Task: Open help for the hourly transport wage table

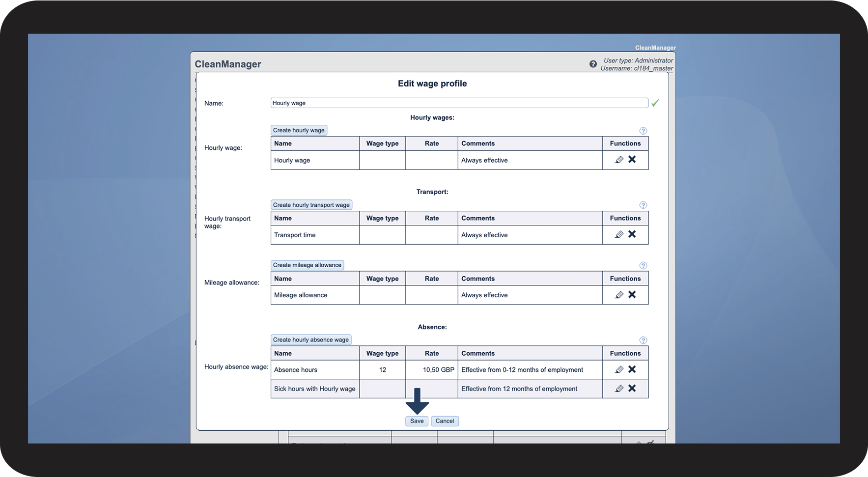Action: (x=643, y=205)
